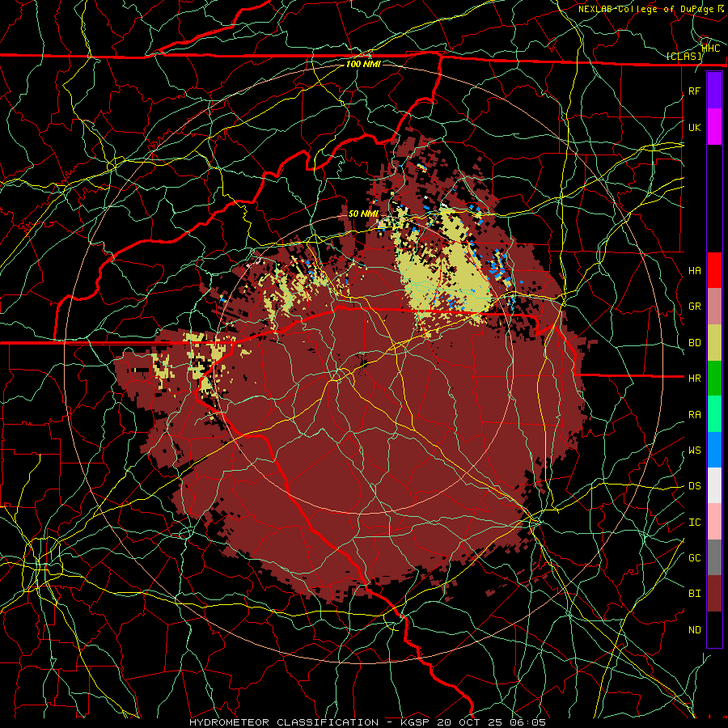
Task: Click the IC legend label
Action: 694,523
